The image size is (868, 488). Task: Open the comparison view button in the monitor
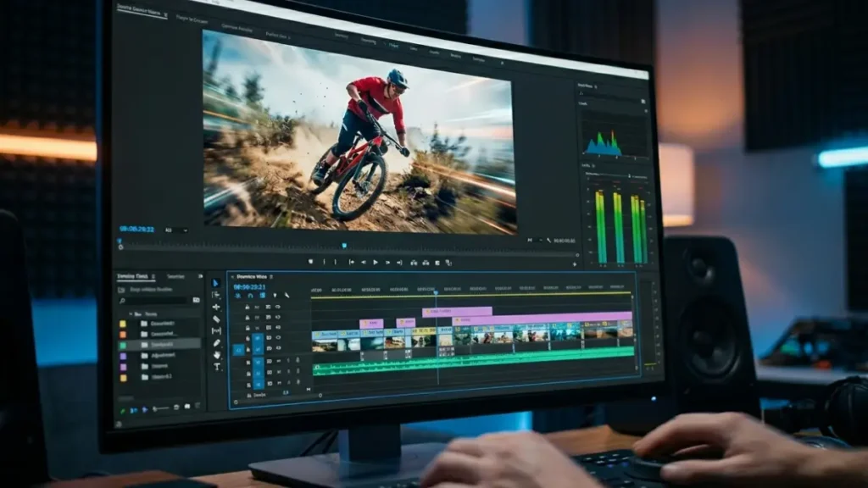pyautogui.click(x=448, y=263)
